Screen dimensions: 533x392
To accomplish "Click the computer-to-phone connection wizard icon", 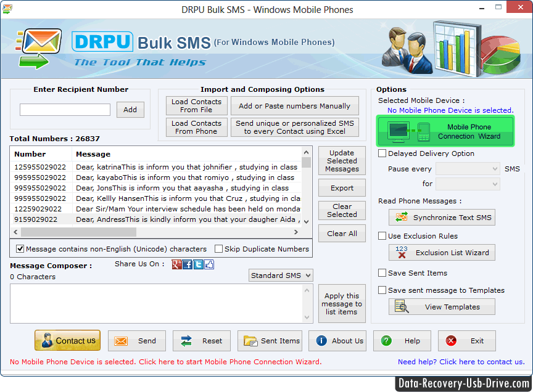I will pos(409,132).
